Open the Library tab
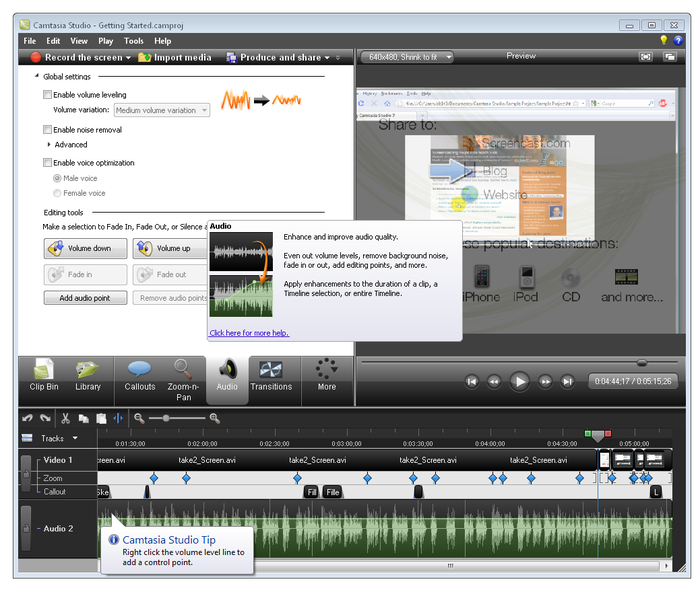This screenshot has width=700, height=592. pos(88,376)
